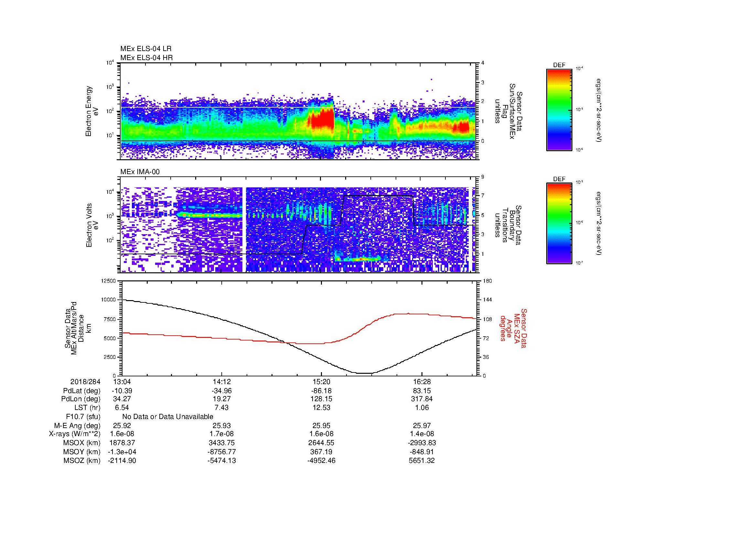Click the 'MSOX (km)' row label
Viewport: 756px width, 534px height.
[x=82, y=443]
